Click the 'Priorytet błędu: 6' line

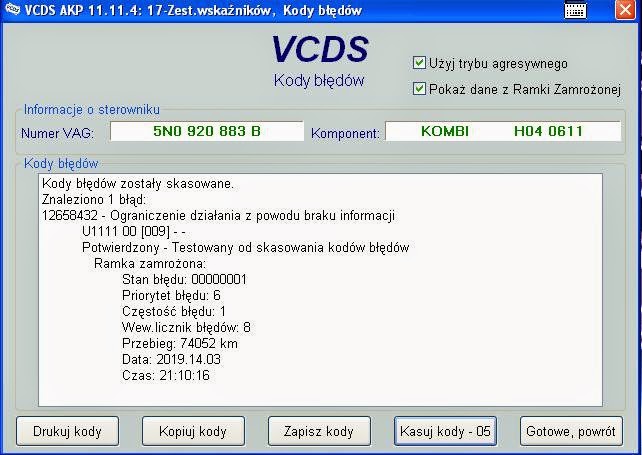(171, 296)
